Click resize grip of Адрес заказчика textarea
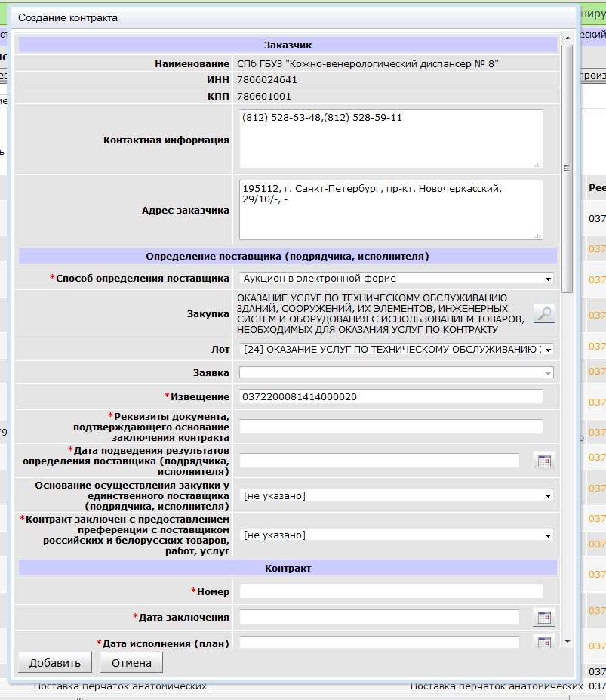This screenshot has width=606, height=700. coord(538,236)
